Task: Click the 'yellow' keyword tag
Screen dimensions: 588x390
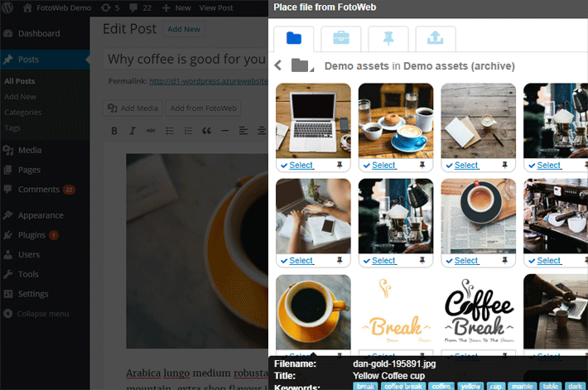Action: [470, 386]
